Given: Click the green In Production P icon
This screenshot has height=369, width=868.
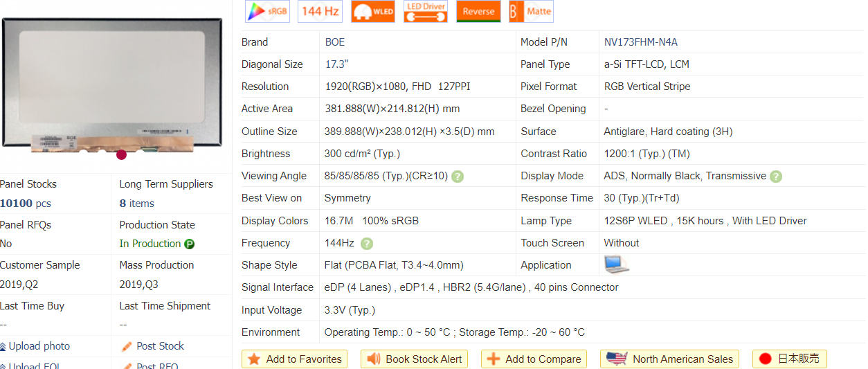Looking at the screenshot, I should pos(189,244).
